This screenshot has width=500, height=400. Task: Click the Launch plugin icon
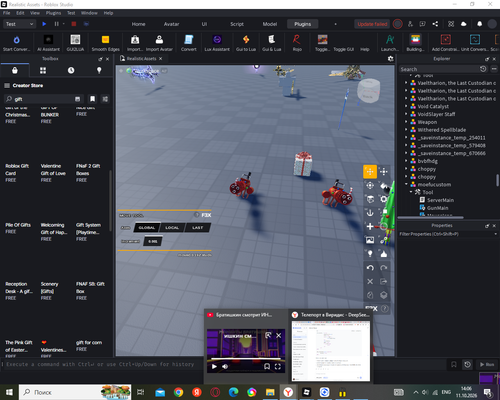pyautogui.click(x=390, y=40)
